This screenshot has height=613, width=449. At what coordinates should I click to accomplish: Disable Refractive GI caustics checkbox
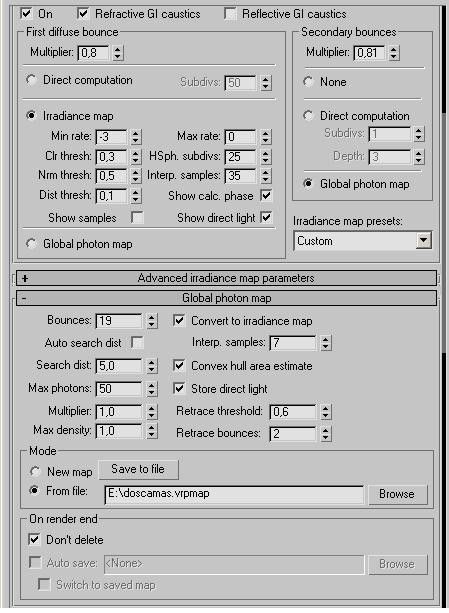(83, 14)
